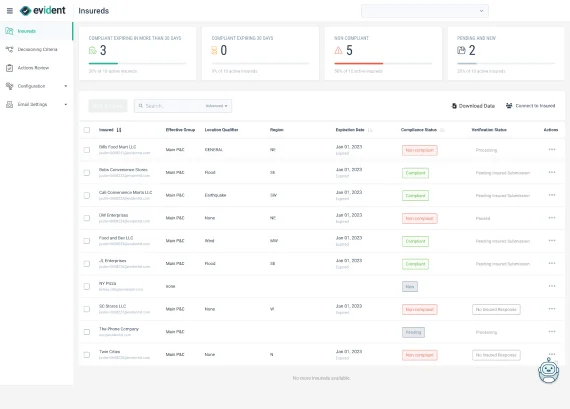Open Actions Review in the sidebar
The width and height of the screenshot is (570, 409).
(36, 68)
